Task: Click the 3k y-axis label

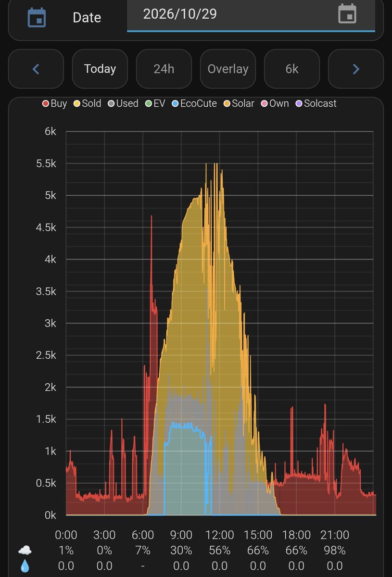Action: pyautogui.click(x=50, y=324)
